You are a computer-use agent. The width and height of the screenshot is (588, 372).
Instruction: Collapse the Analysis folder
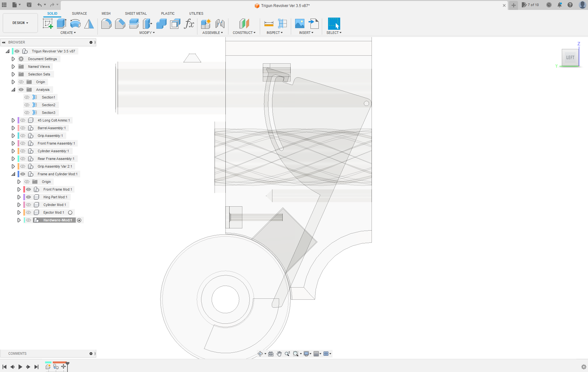(13, 90)
